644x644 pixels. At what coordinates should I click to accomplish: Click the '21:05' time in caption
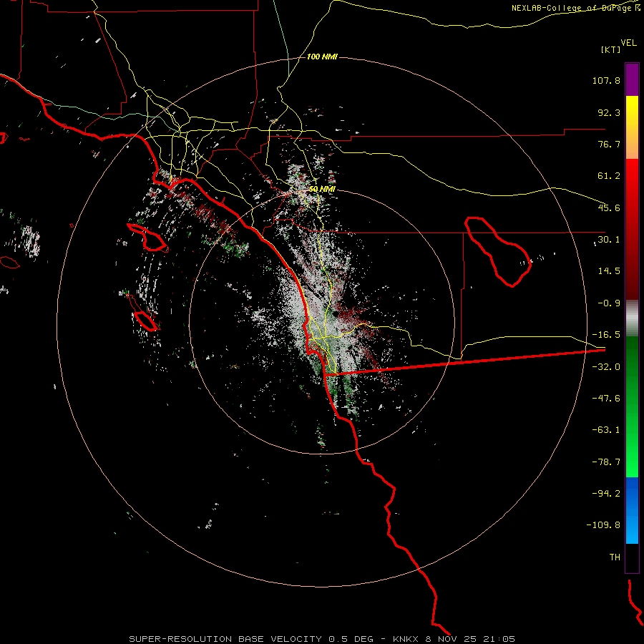click(499, 639)
